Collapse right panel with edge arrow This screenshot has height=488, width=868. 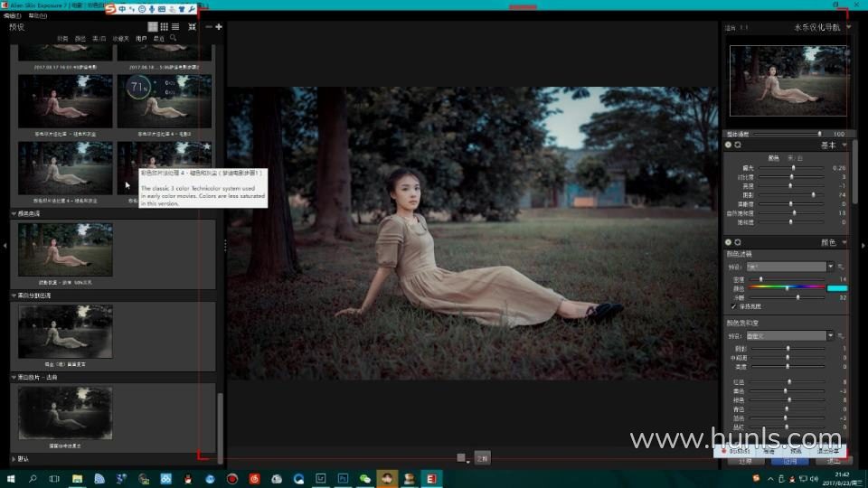863,245
